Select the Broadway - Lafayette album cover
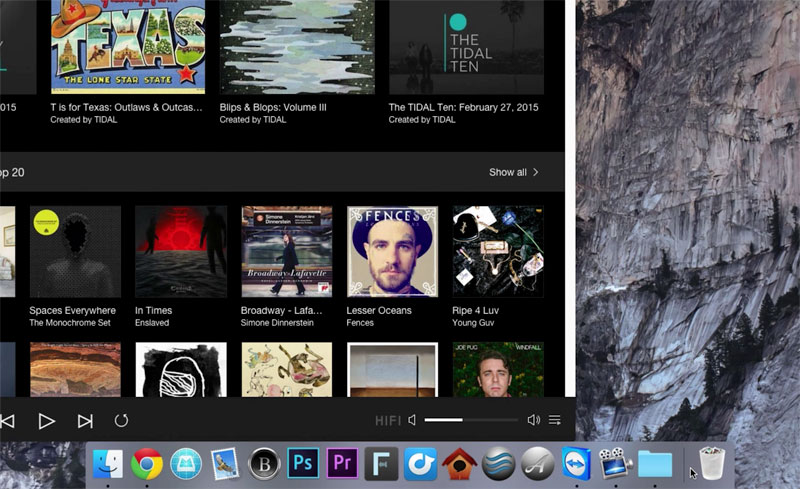The width and height of the screenshot is (800, 489). pyautogui.click(x=286, y=251)
